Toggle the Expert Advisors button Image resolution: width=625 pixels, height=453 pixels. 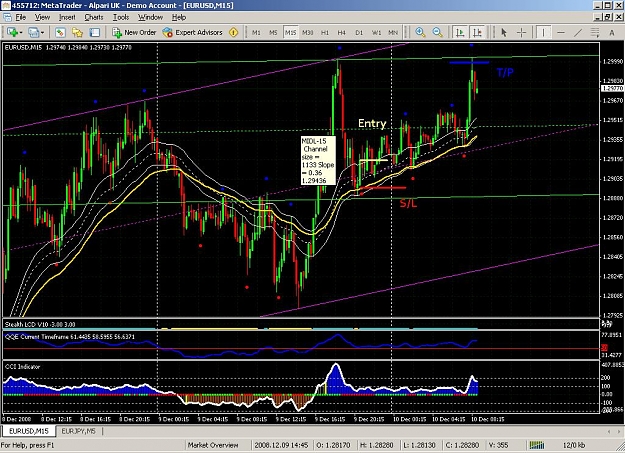click(193, 32)
